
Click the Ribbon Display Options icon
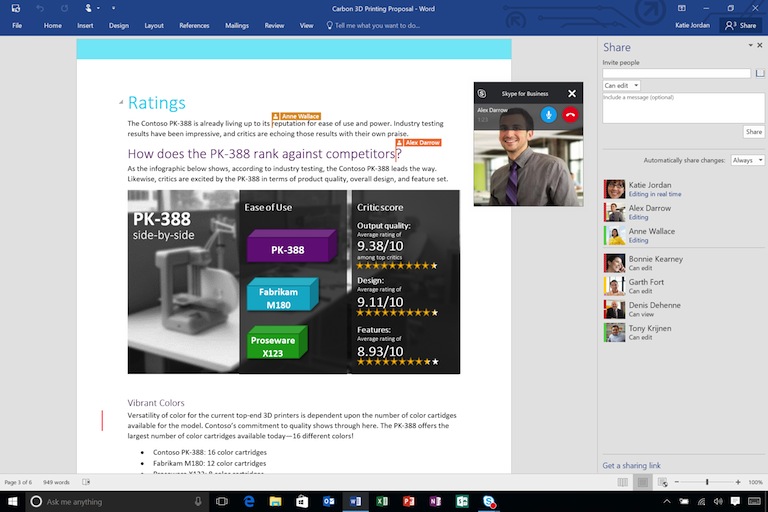point(702,8)
